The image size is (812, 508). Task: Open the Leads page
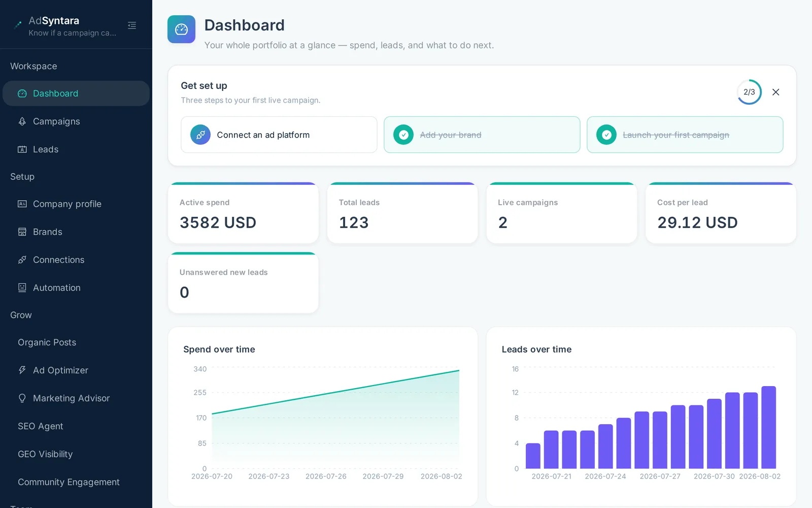(x=76, y=149)
